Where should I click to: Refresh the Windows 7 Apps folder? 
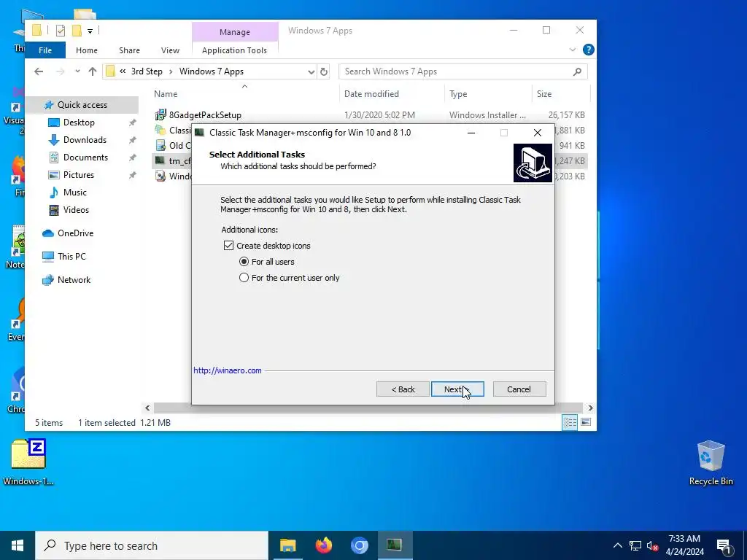coord(324,72)
